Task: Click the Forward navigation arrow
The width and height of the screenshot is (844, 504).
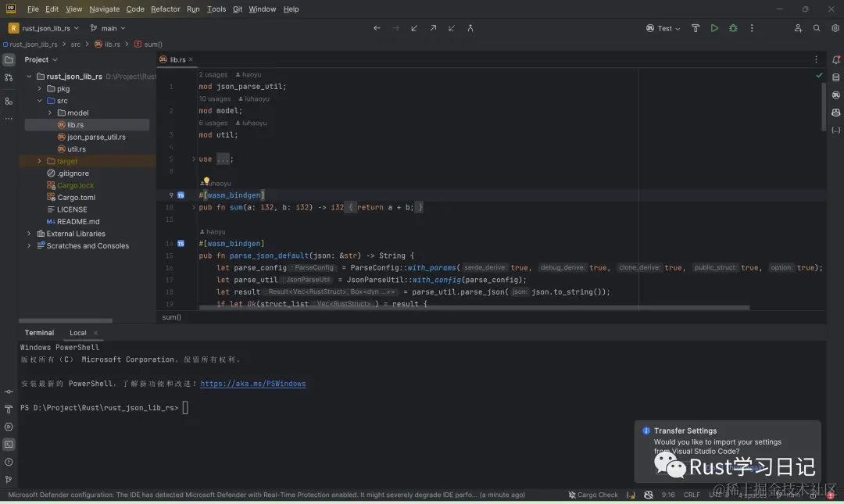Action: click(395, 28)
